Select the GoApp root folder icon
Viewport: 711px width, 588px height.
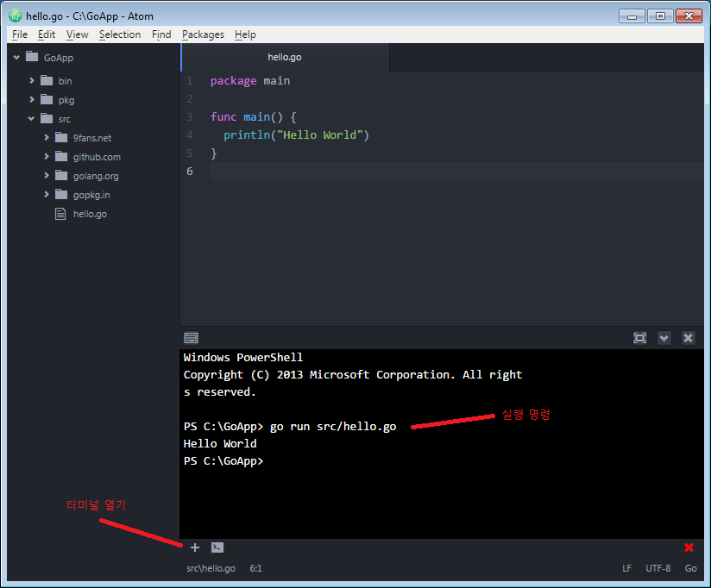pyautogui.click(x=33, y=57)
